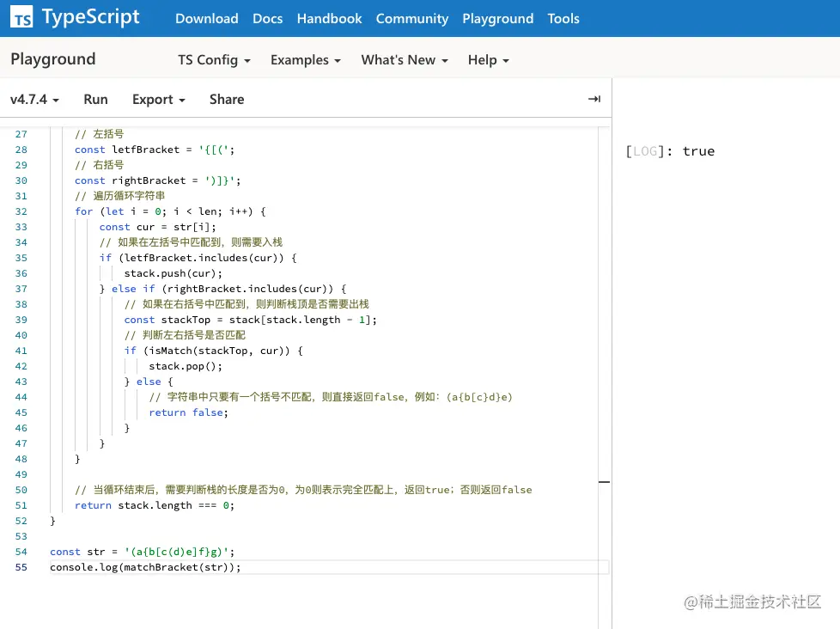Click the const rightBracket declaration line
Image resolution: width=840 pixels, height=629 pixels.
click(x=157, y=180)
